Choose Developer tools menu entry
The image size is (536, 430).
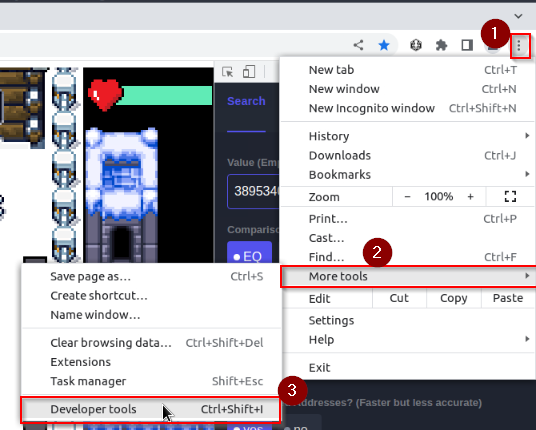[x=150, y=409]
